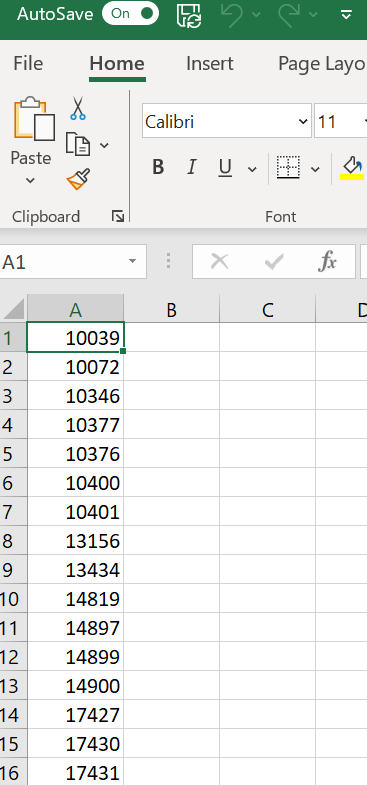
Task: Select column B header
Action: point(171,310)
